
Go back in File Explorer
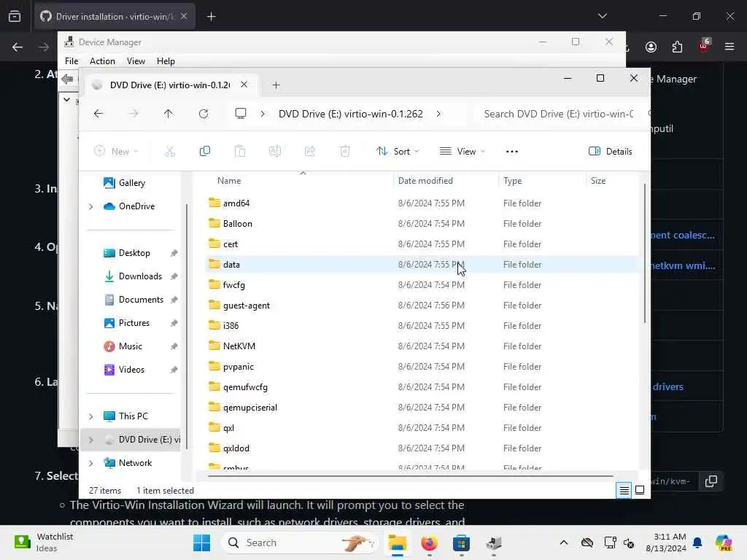click(98, 114)
